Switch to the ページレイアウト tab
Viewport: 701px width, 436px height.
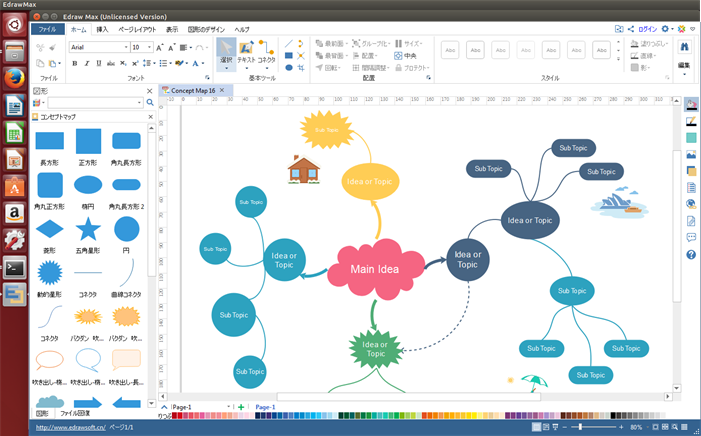click(137, 30)
